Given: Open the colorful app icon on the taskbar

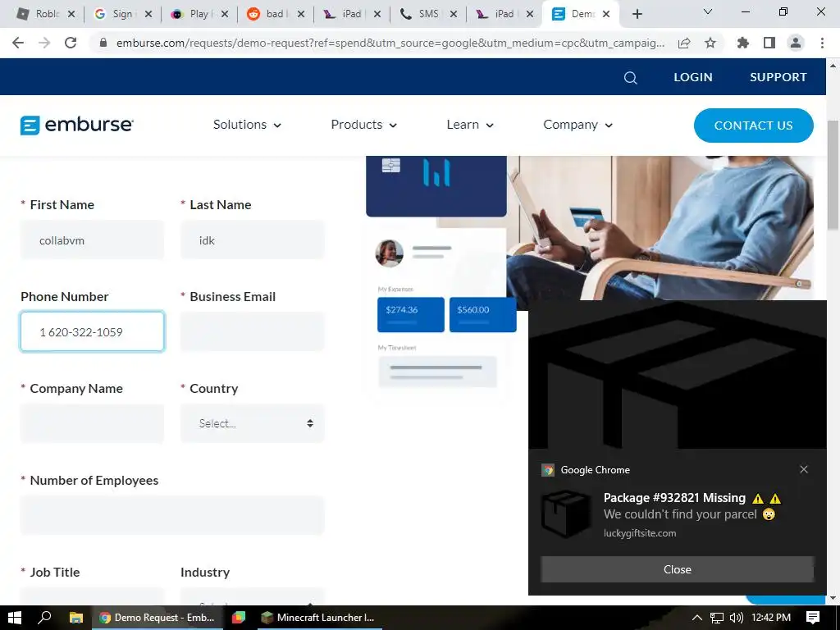Looking at the screenshot, I should point(239,618).
